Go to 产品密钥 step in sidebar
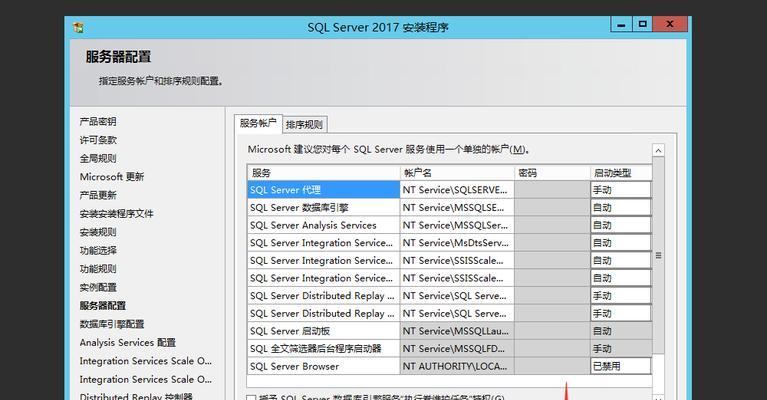767x400 pixels. pyautogui.click(x=98, y=121)
